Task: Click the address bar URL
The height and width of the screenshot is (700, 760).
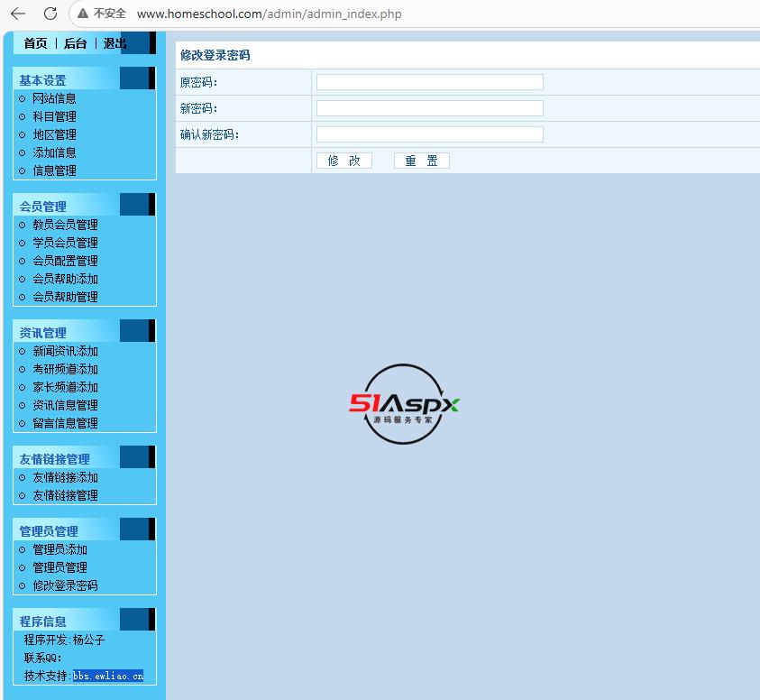Action: (269, 14)
